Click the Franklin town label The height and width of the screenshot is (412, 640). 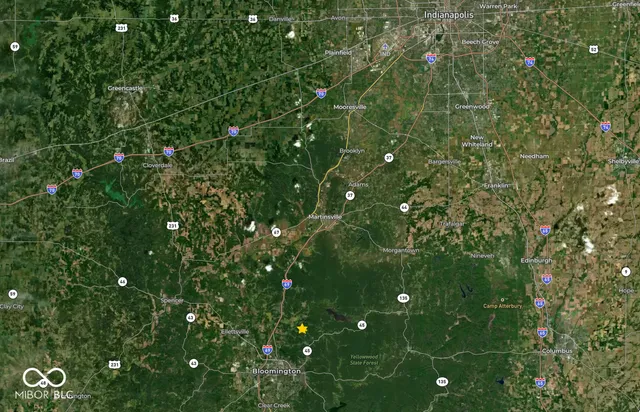(496, 185)
